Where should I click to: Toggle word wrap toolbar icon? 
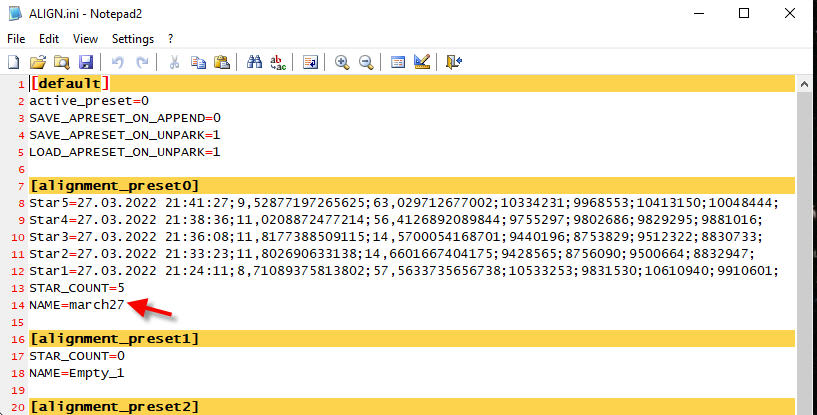click(310, 62)
